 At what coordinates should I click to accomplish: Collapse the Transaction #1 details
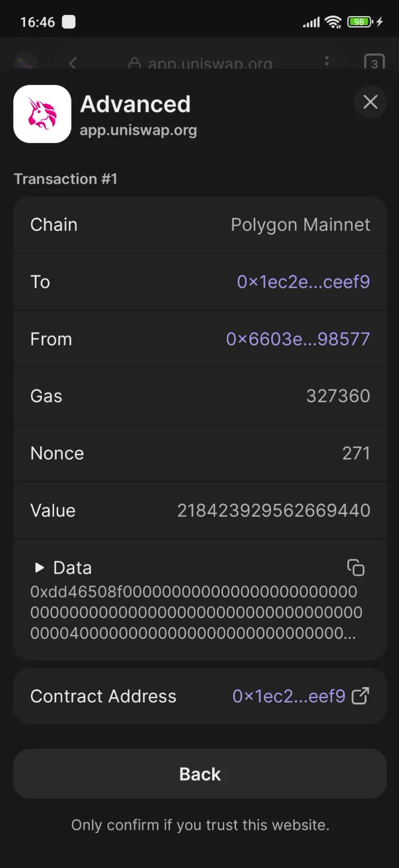(66, 178)
